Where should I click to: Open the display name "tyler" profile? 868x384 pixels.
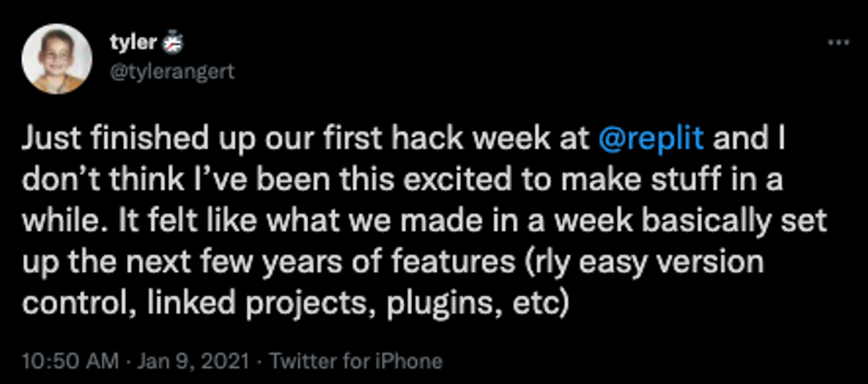pos(133,42)
